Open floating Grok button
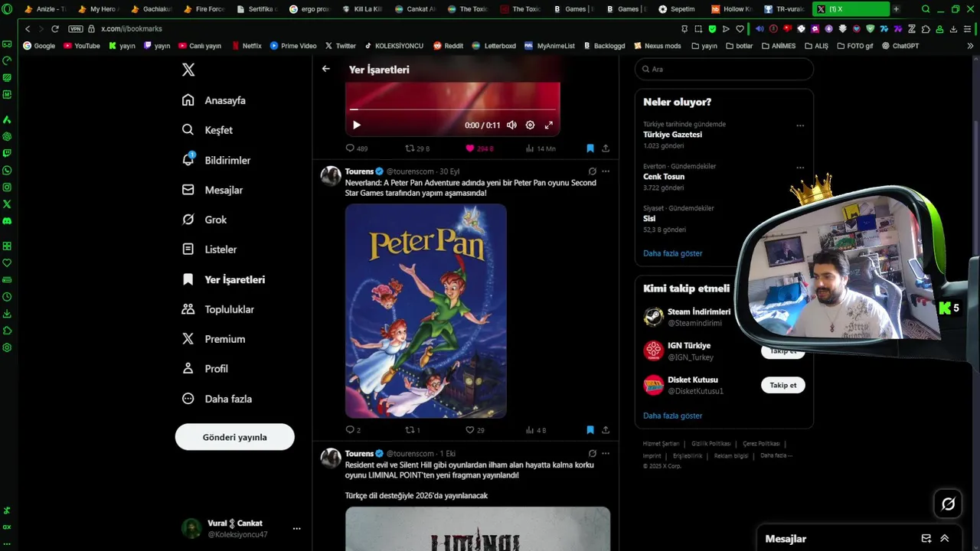980x551 pixels. 948,504
